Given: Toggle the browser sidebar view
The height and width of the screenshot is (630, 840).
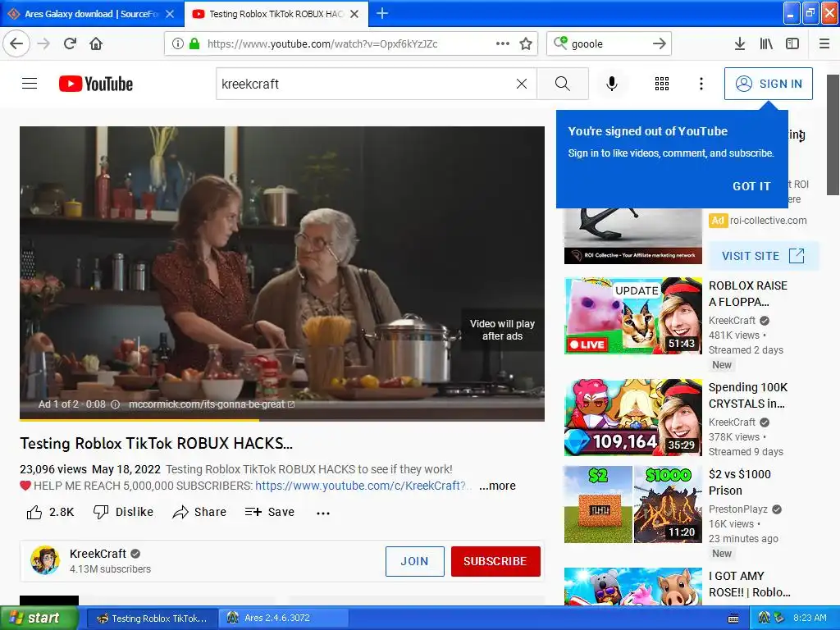Looking at the screenshot, I should pyautogui.click(x=792, y=43).
